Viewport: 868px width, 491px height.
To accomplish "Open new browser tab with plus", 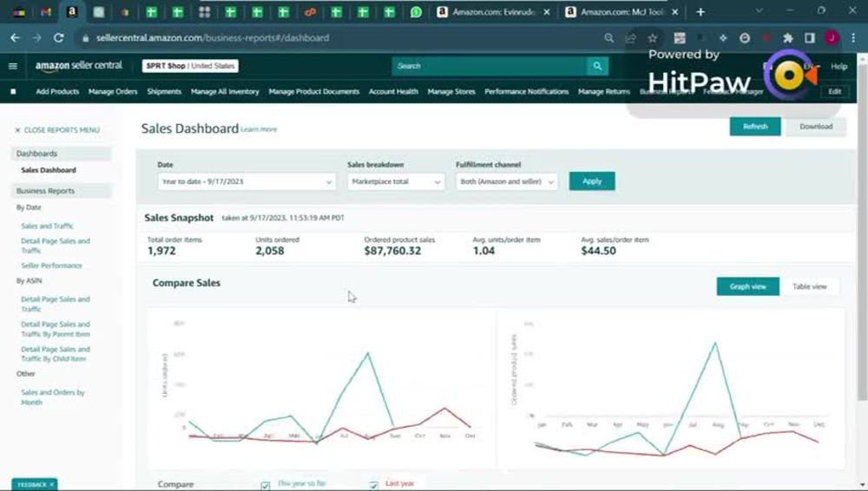I will 700,11.
